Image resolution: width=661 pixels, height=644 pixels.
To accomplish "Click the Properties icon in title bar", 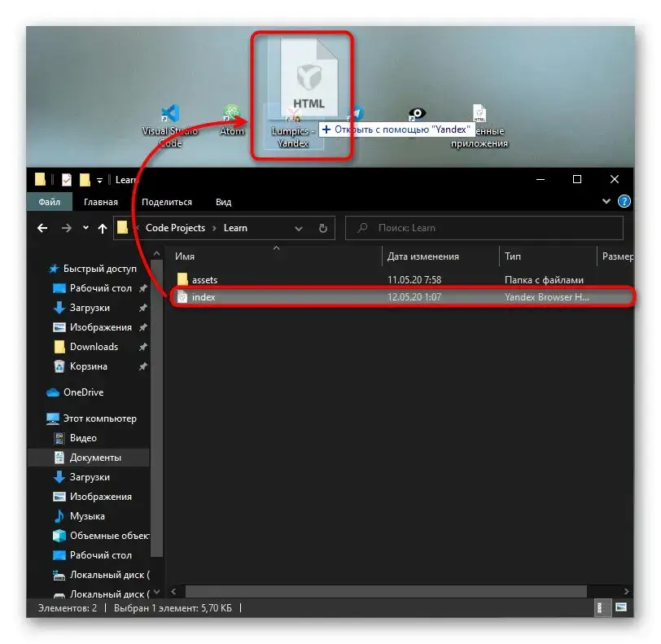I will click(x=67, y=180).
